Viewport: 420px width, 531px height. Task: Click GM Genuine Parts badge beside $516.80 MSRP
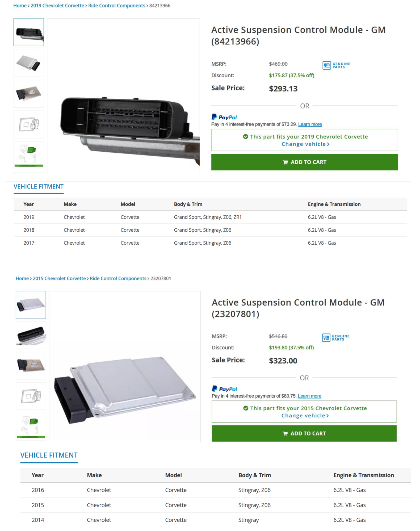pyautogui.click(x=335, y=337)
